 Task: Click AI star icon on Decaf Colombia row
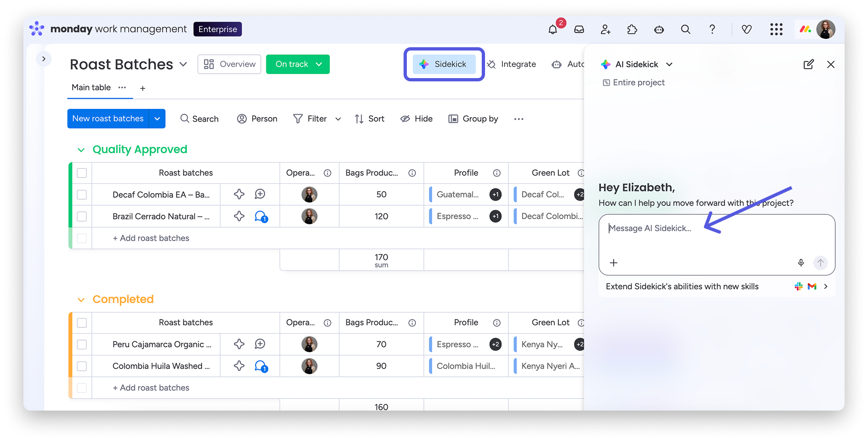point(239,194)
